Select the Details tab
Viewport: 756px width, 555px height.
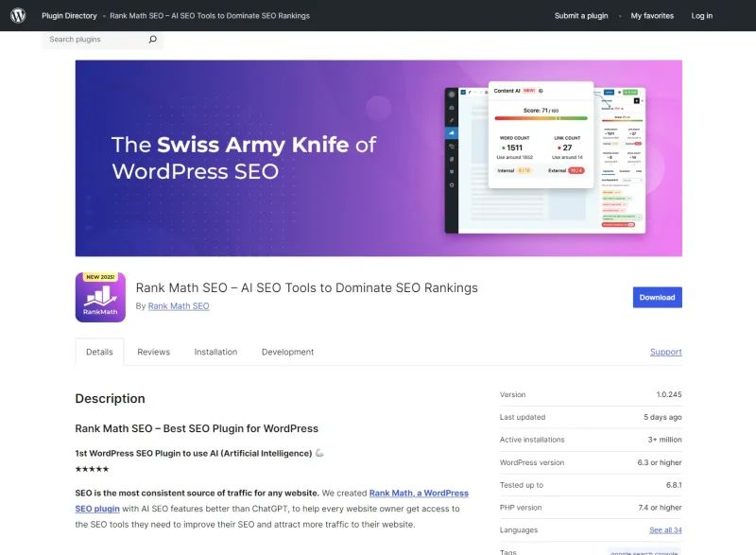click(x=99, y=352)
